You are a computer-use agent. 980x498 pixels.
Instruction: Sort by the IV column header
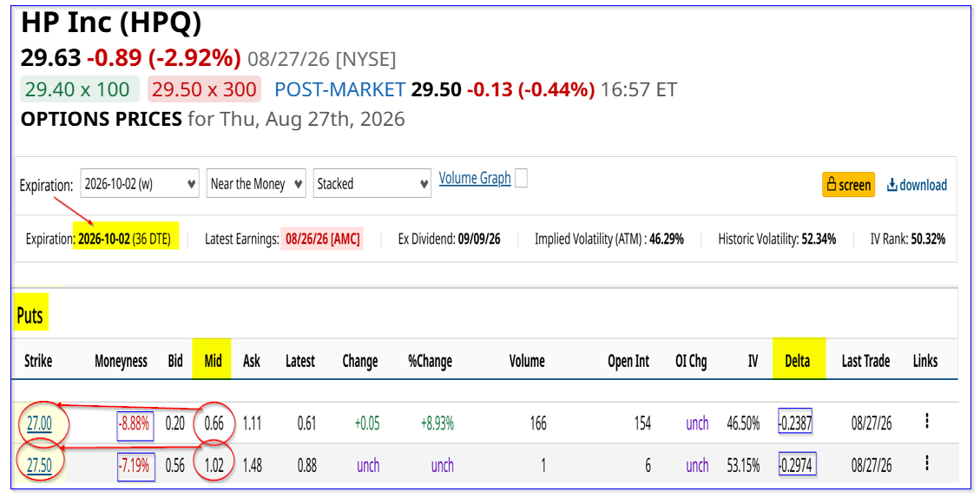(x=753, y=361)
